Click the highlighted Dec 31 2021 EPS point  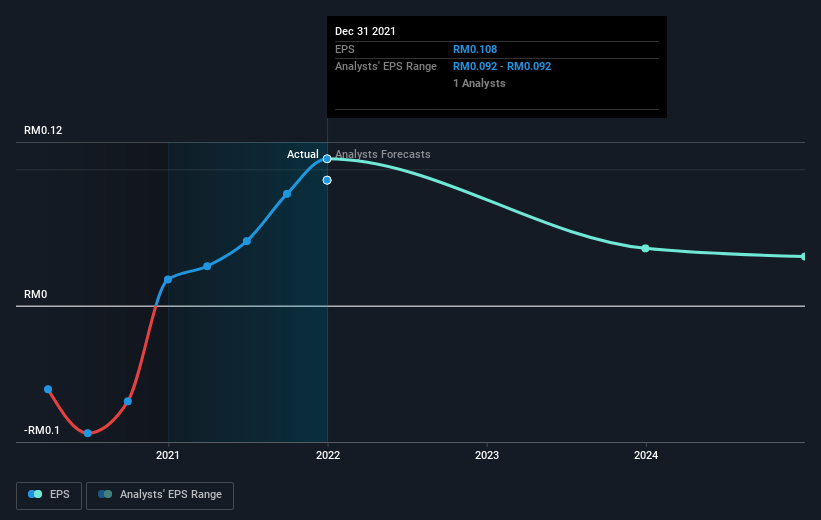pyautogui.click(x=327, y=159)
